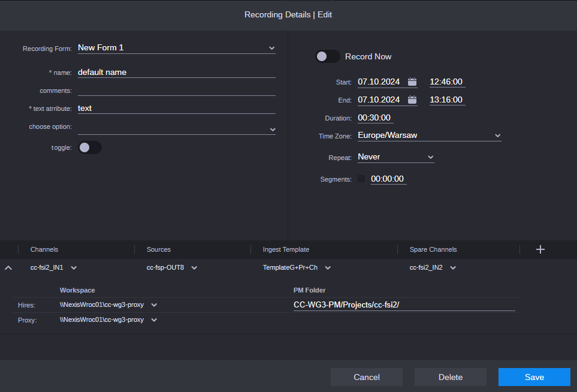Click the Cancel button
This screenshot has height=392, width=577.
click(367, 377)
